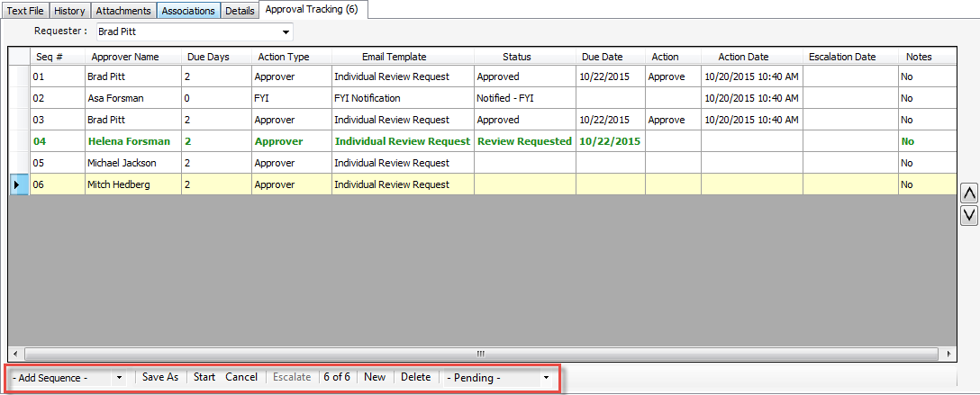Click the Notified - FYI status cell

click(525, 98)
